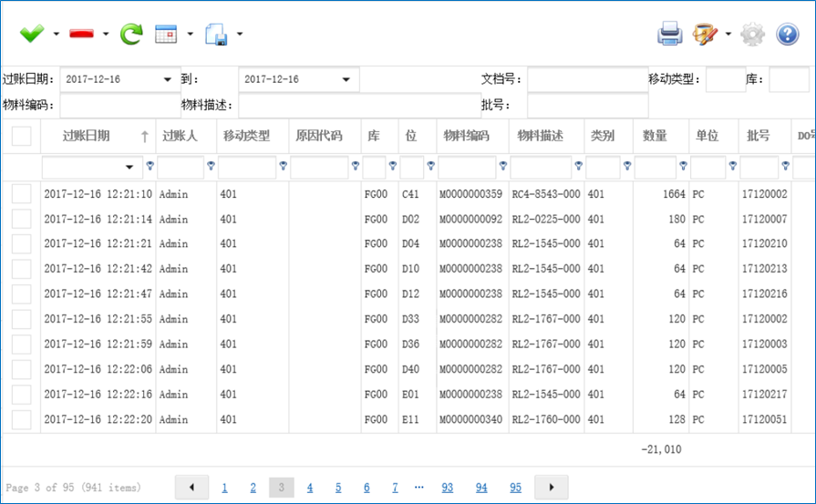The width and height of the screenshot is (816, 504).
Task: Open dropdown arrow beside the paint/edit icon
Action: (x=728, y=35)
